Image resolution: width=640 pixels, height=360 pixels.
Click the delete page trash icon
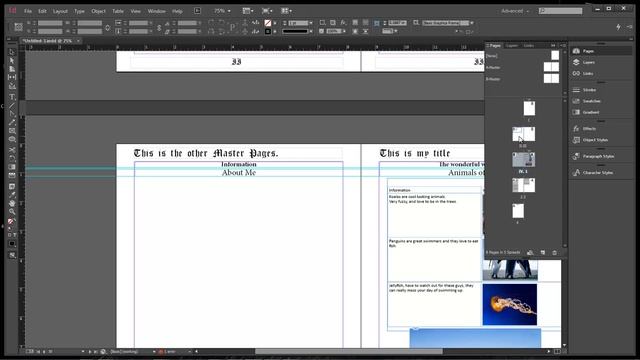(554, 253)
